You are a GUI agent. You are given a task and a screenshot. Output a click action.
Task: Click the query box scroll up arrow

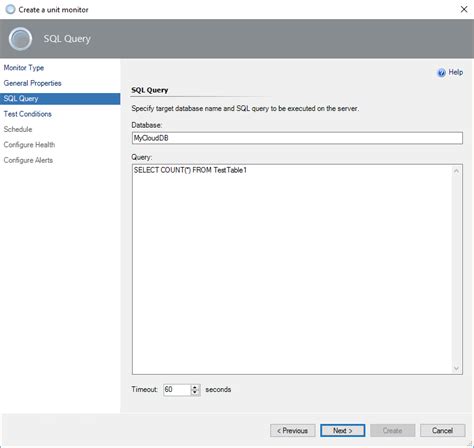point(456,171)
